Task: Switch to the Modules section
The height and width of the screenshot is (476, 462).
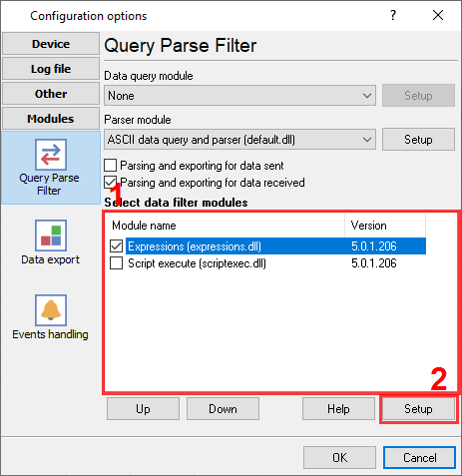Action: (x=51, y=119)
